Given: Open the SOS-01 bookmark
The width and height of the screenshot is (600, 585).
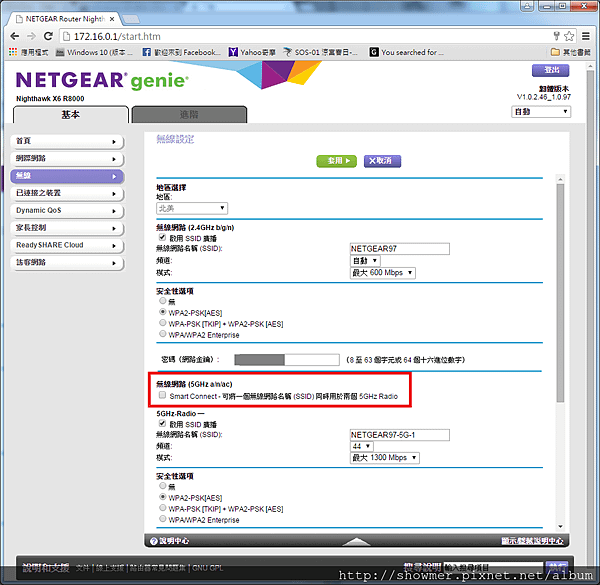Looking at the screenshot, I should [x=321, y=52].
